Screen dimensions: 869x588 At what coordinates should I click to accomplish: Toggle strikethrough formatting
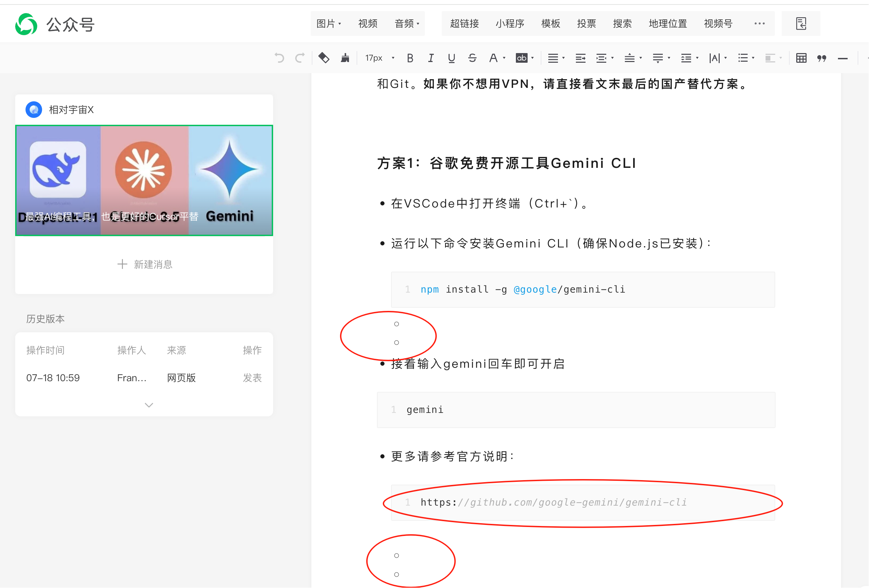pyautogui.click(x=472, y=58)
